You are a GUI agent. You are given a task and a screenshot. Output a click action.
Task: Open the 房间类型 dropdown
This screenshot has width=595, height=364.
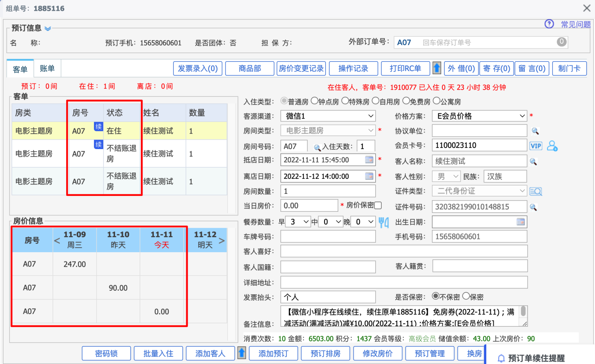pyautogui.click(x=328, y=130)
